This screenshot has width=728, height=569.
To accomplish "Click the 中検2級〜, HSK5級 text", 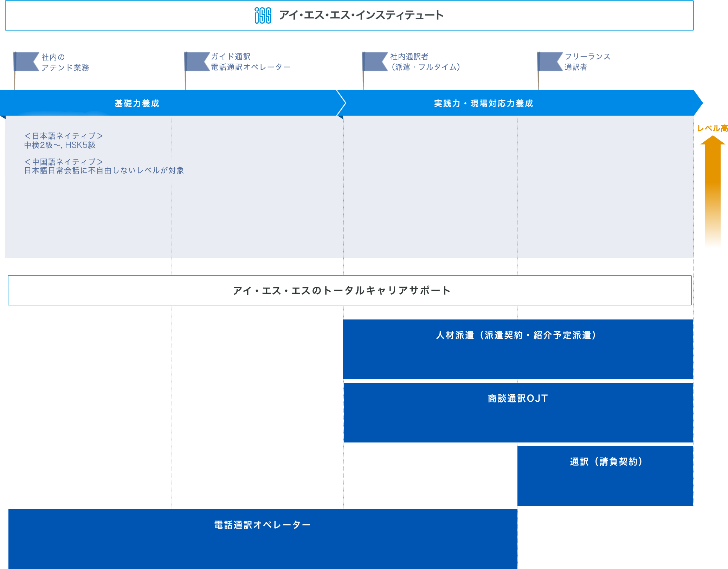I will [60, 145].
